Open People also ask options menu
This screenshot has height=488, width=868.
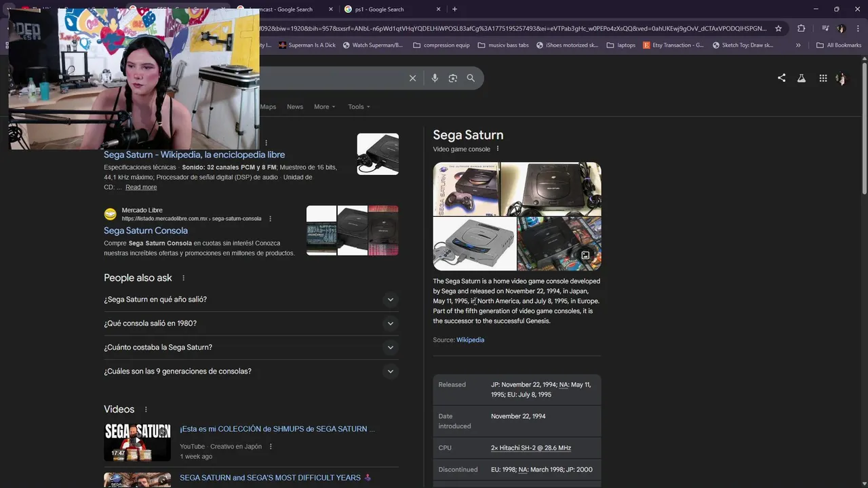coord(183,278)
